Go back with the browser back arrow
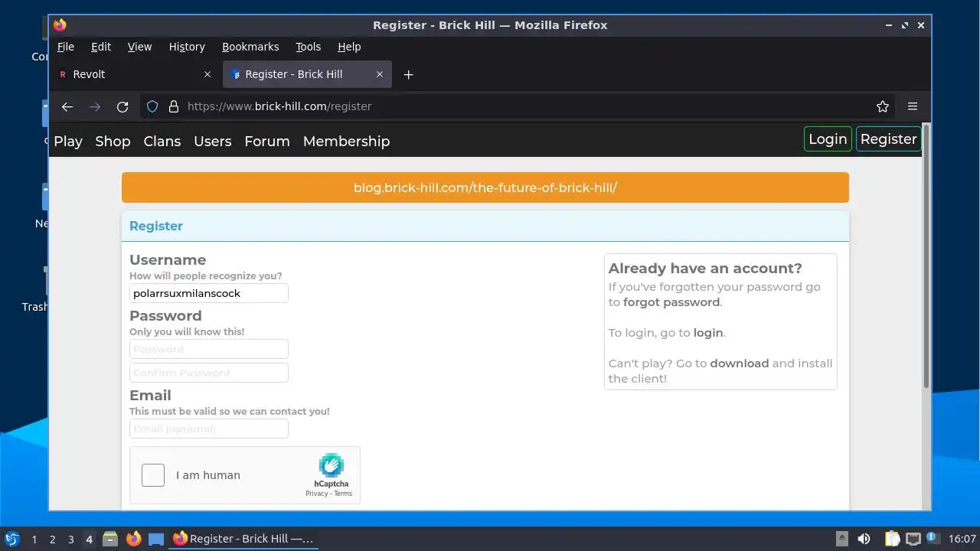This screenshot has height=551, width=980. [x=67, y=106]
